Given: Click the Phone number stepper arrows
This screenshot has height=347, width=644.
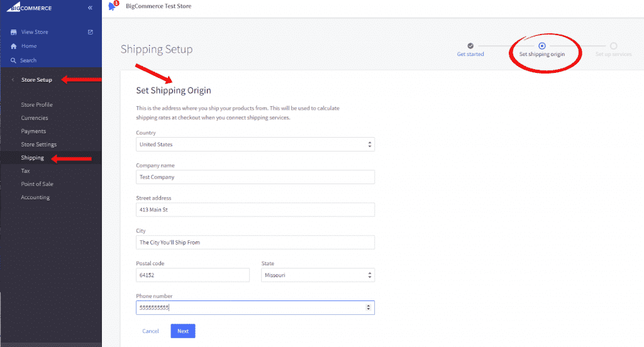Looking at the screenshot, I should click(369, 307).
